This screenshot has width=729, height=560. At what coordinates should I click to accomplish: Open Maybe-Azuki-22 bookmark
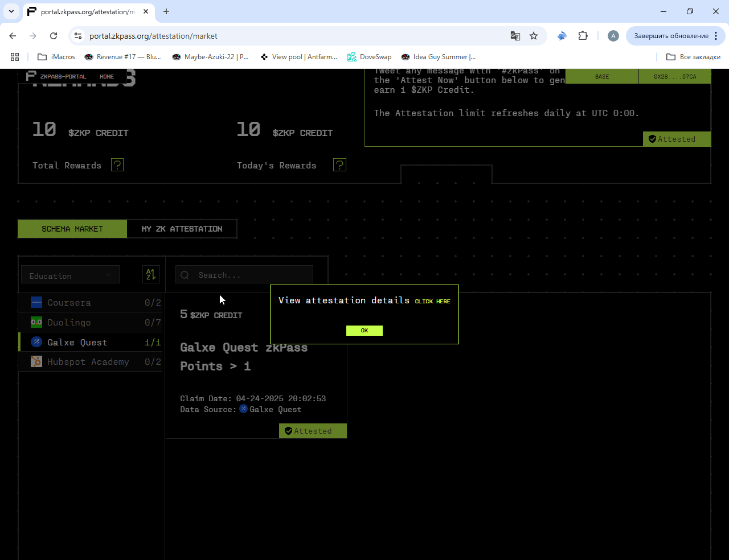(211, 57)
